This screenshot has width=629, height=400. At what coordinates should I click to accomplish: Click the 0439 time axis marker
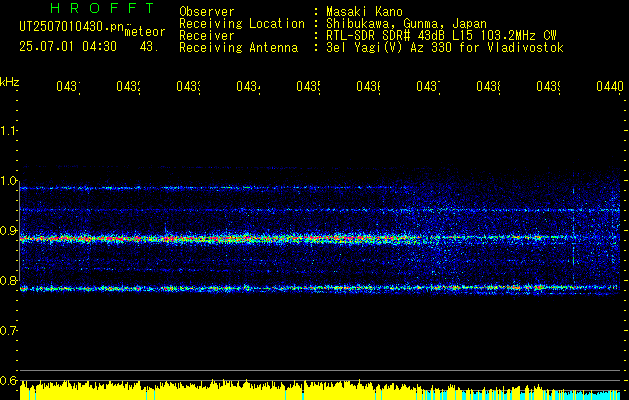point(548,86)
